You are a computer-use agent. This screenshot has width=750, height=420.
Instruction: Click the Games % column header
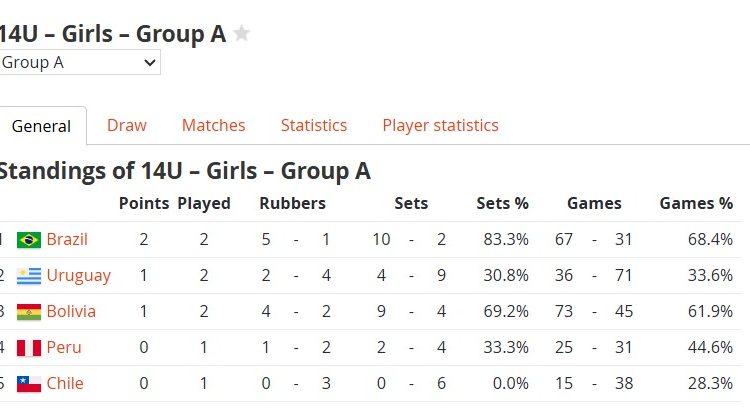[696, 203]
